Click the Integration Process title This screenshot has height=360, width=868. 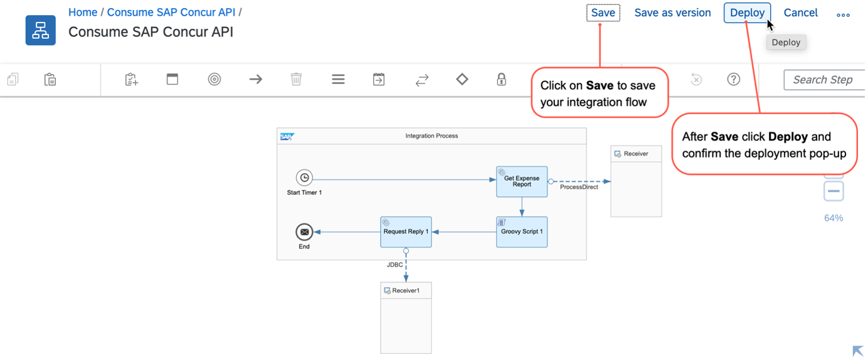431,135
